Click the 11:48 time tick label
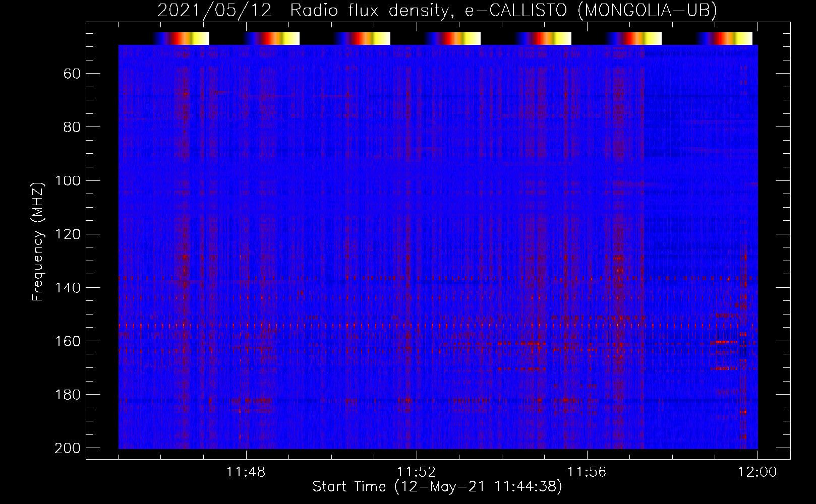This screenshot has height=504, width=816. pos(246,472)
